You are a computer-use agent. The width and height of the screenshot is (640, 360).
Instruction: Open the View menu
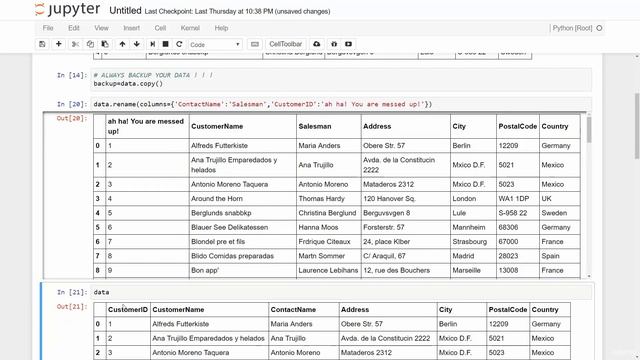pyautogui.click(x=101, y=28)
